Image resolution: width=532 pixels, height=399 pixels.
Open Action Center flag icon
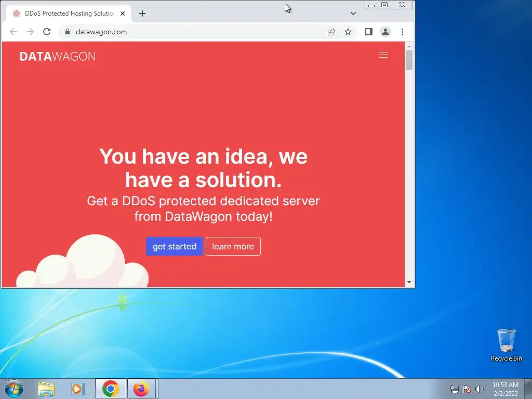(x=467, y=389)
